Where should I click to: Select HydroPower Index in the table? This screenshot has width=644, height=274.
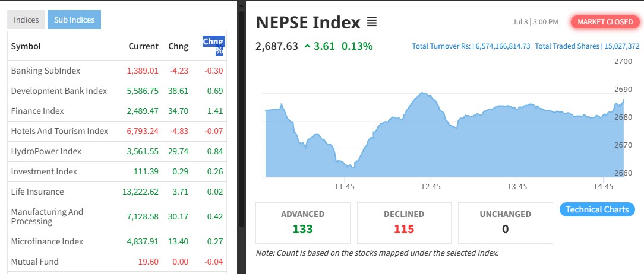click(46, 151)
